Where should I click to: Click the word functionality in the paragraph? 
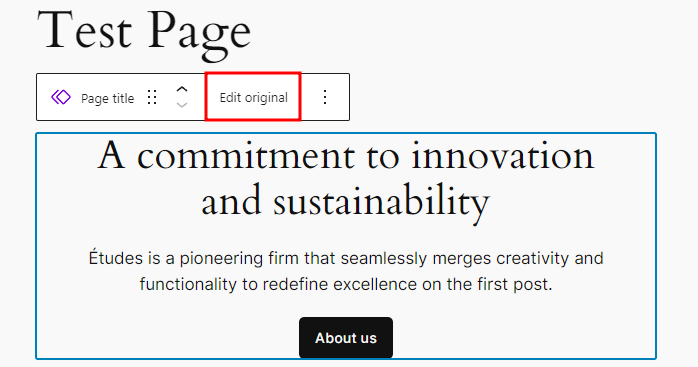[188, 285]
